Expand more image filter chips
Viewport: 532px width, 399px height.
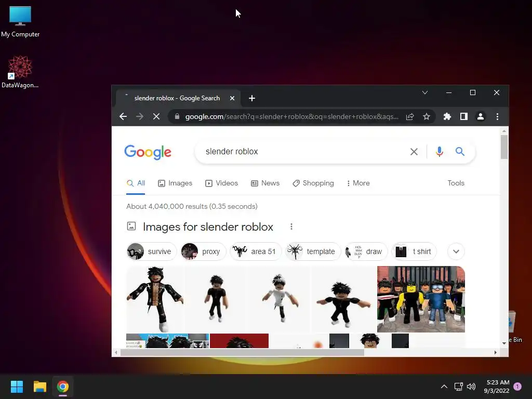pyautogui.click(x=456, y=252)
